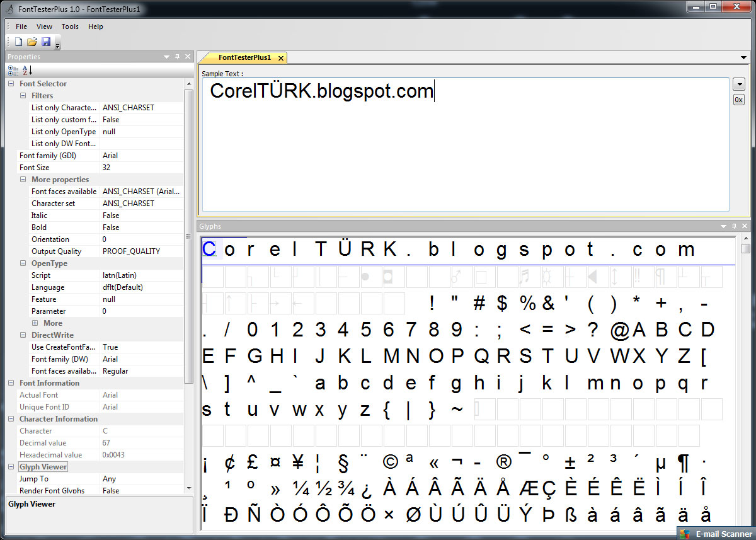Expand the More subgroup under OpenType
This screenshot has height=540, width=756.
coord(35,323)
